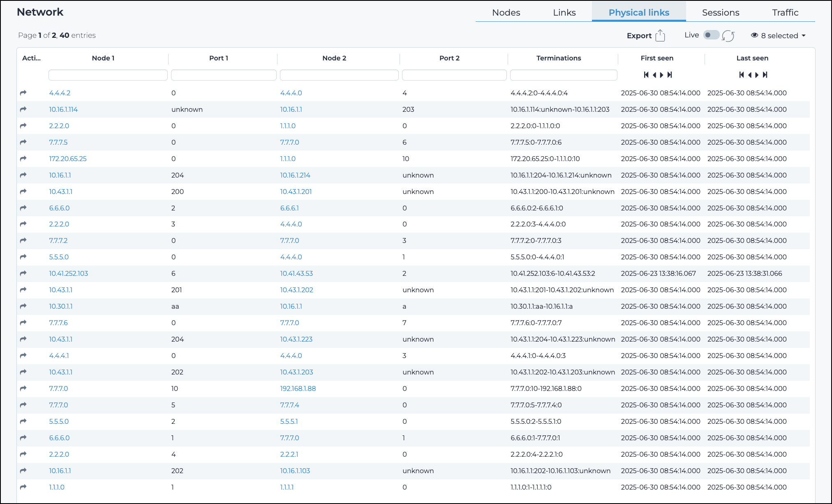This screenshot has width=832, height=504.
Task: Step backward in Last seen filter
Action: 750,75
